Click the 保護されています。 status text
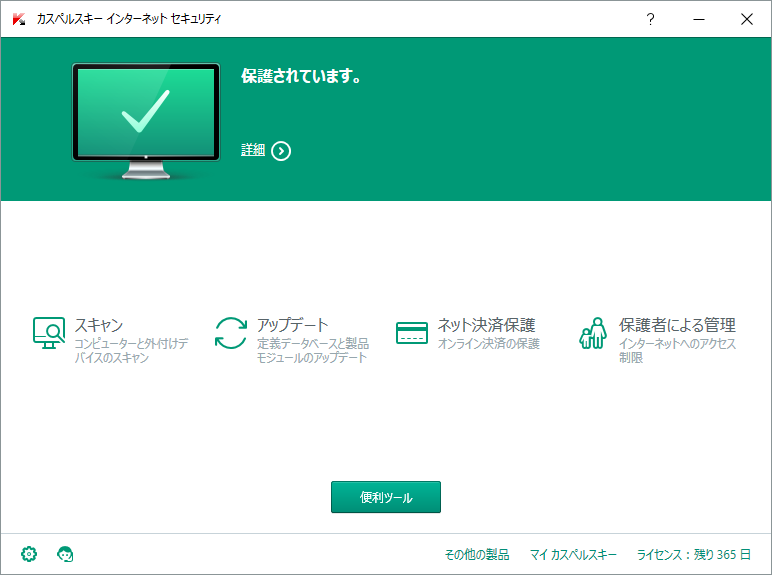 click(x=301, y=76)
